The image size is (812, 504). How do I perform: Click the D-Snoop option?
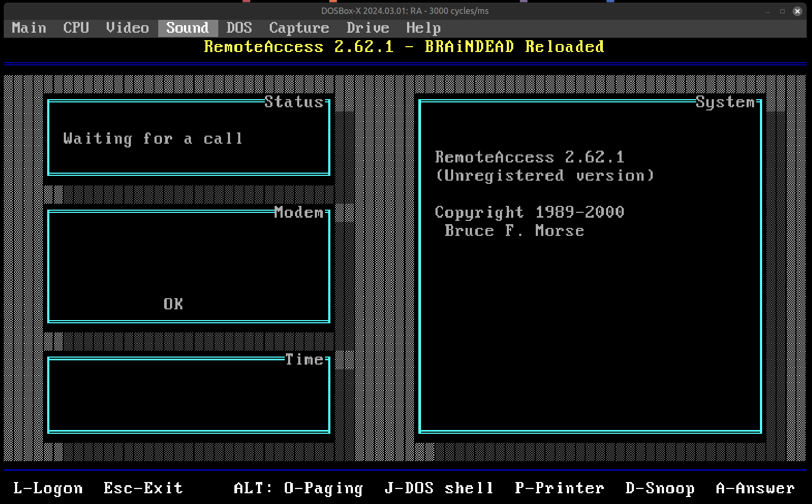click(x=660, y=488)
